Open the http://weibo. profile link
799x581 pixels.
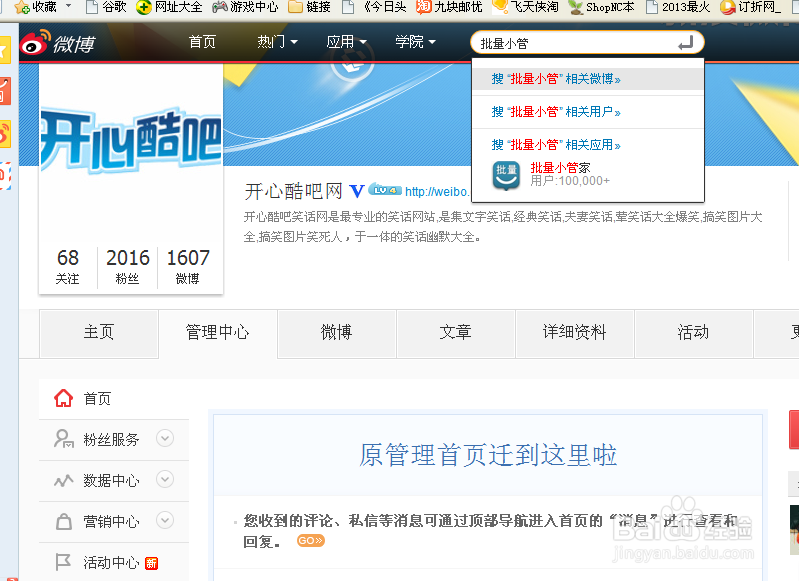(x=437, y=192)
